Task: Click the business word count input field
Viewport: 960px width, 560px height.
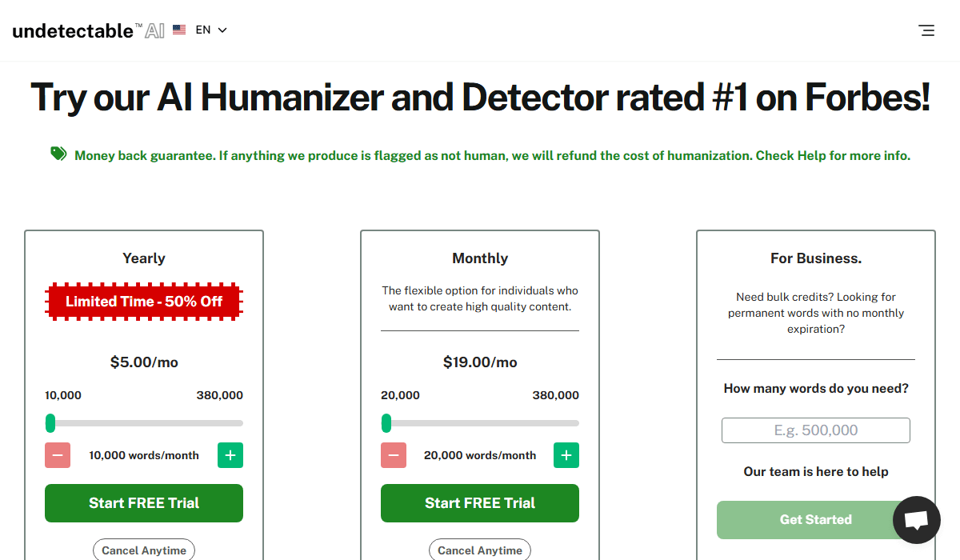Action: (816, 430)
